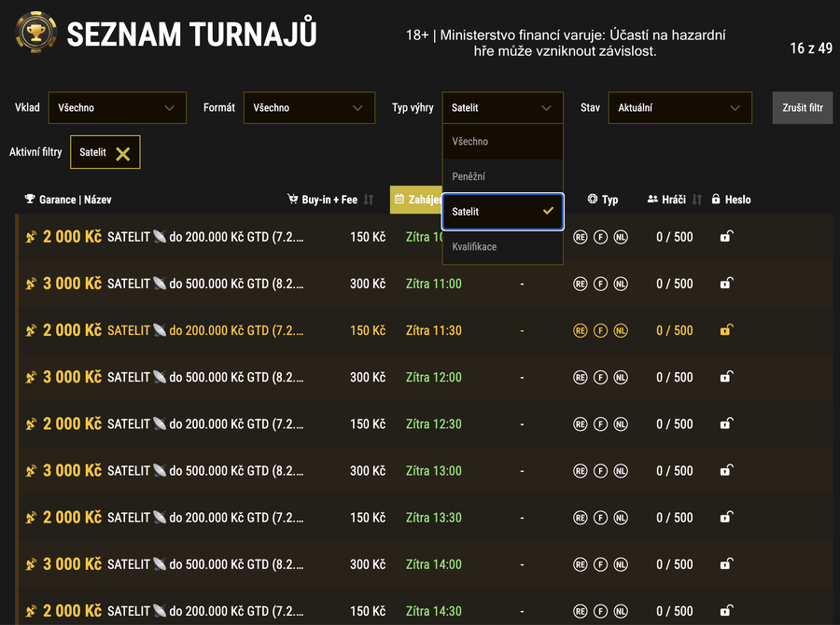The image size is (840, 625).
Task: Open the padlock icon on the first tournament row
Action: pyautogui.click(x=726, y=236)
